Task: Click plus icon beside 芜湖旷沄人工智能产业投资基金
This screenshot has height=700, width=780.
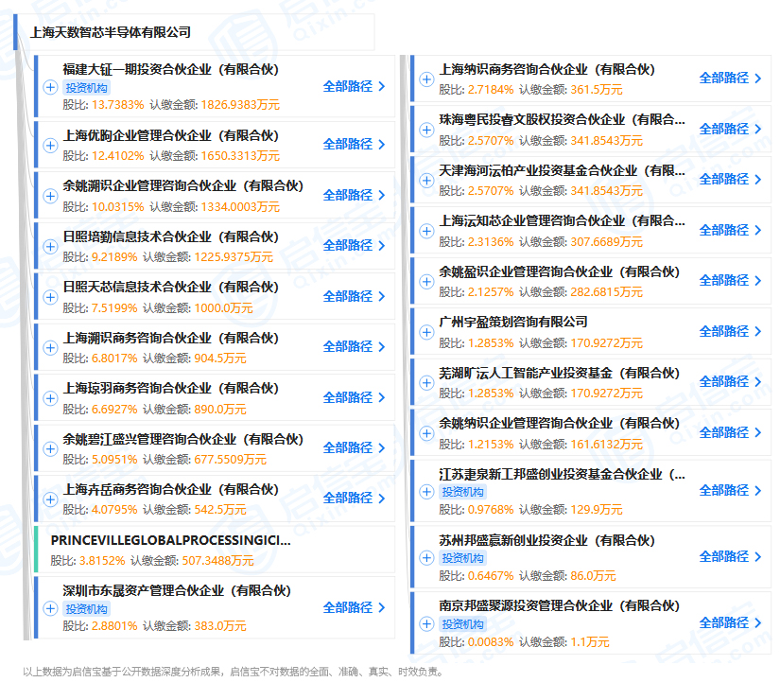Action: (x=426, y=383)
